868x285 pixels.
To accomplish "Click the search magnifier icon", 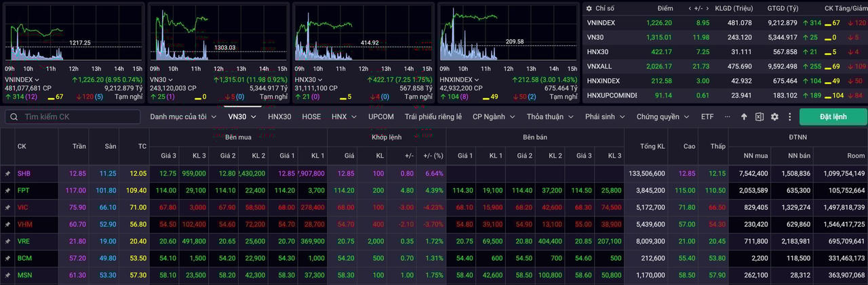I will 14,117.
